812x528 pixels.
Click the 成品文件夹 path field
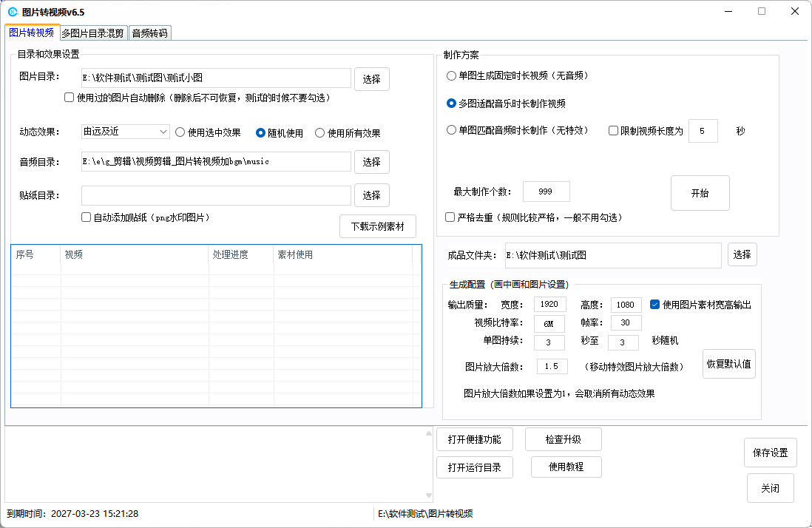click(613, 255)
